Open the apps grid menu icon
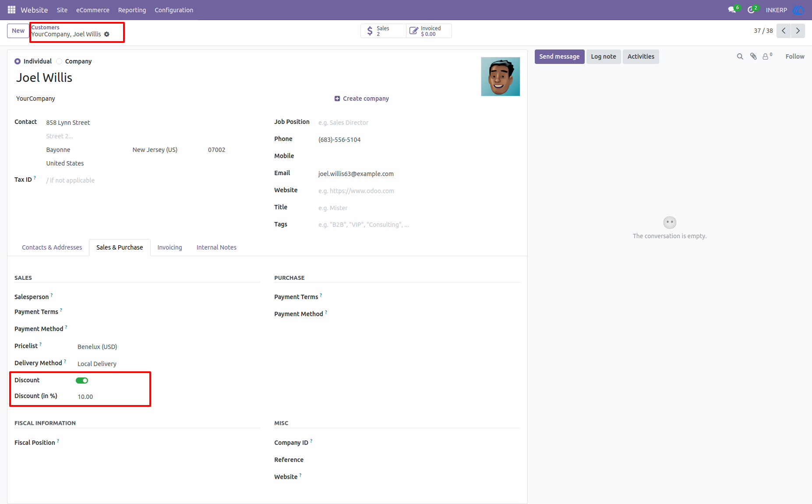Screen dimensions: 812x504 click(11, 10)
